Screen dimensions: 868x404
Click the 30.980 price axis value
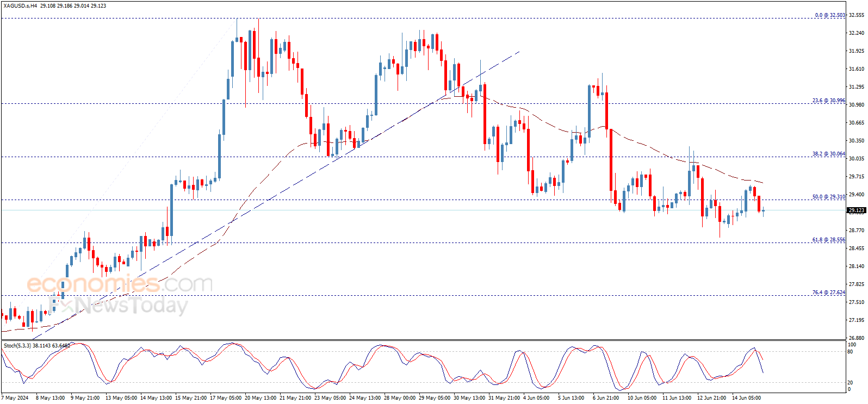point(856,105)
